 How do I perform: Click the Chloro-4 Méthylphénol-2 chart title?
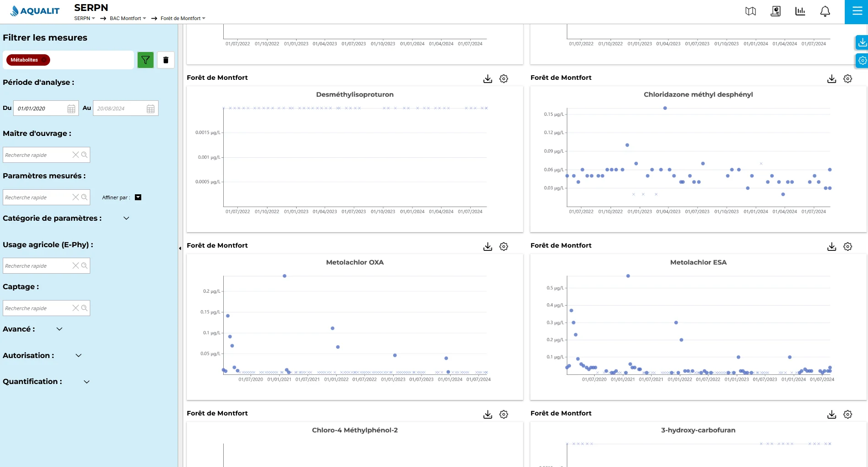[x=355, y=430]
